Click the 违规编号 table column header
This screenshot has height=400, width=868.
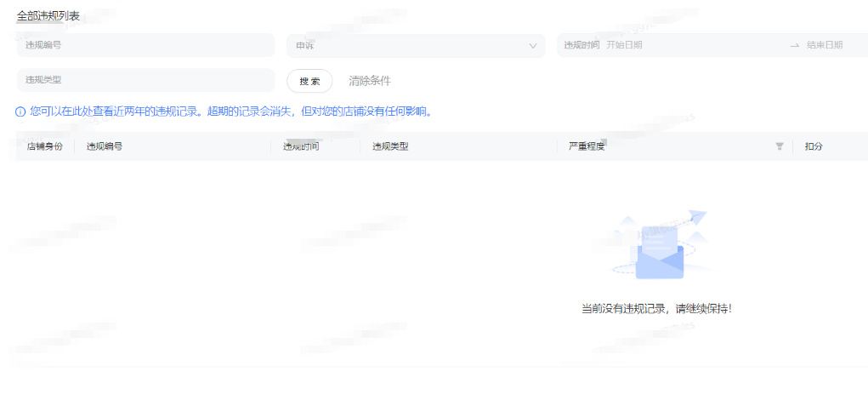[x=105, y=146]
